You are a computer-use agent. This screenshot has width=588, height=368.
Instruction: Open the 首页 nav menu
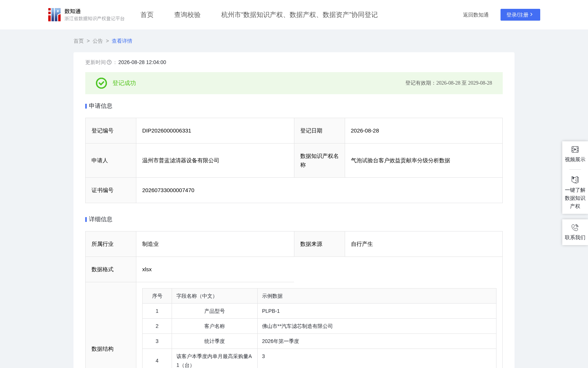pyautogui.click(x=147, y=15)
